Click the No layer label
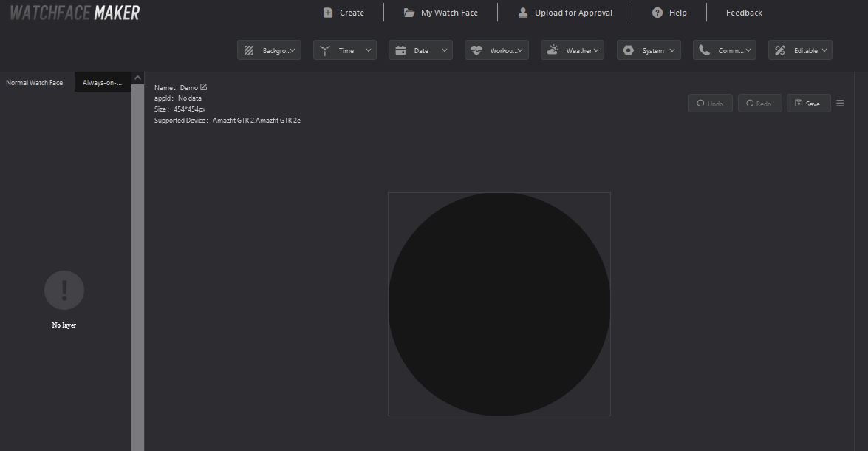868x451 pixels. tap(64, 325)
